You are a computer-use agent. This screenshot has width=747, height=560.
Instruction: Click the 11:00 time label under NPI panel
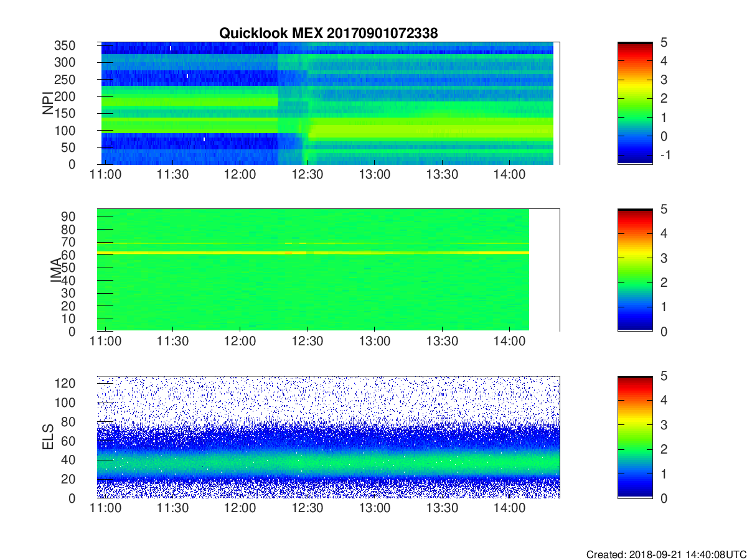(x=105, y=175)
